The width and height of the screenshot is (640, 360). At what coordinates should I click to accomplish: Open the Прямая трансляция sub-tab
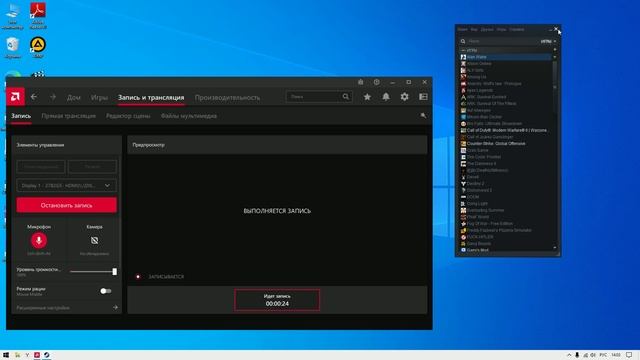tap(69, 116)
